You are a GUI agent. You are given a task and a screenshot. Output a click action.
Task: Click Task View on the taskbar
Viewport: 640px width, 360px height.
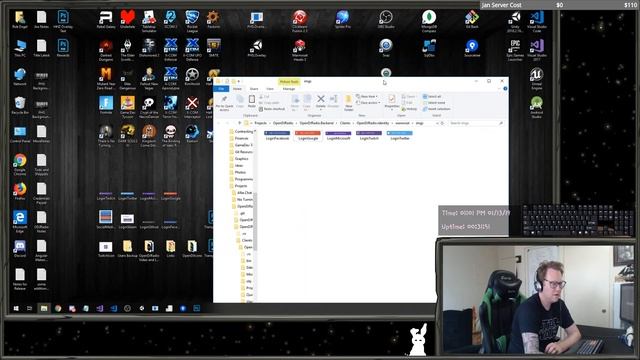29,308
